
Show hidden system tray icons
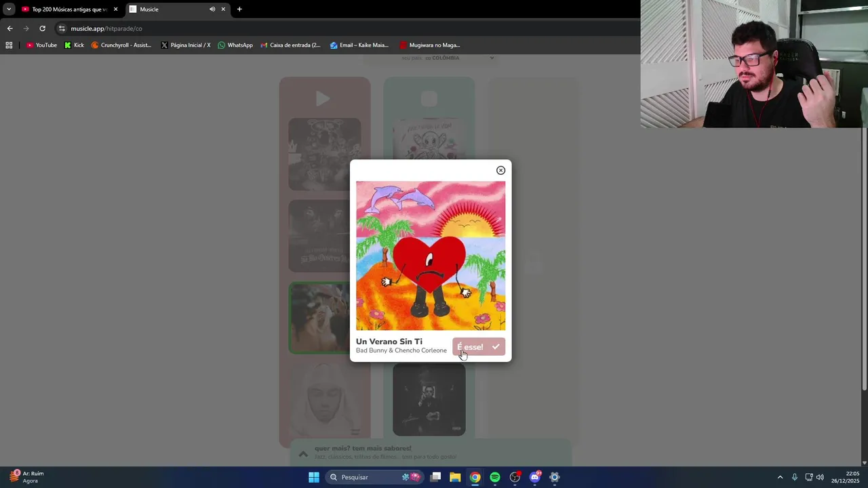coord(780,477)
